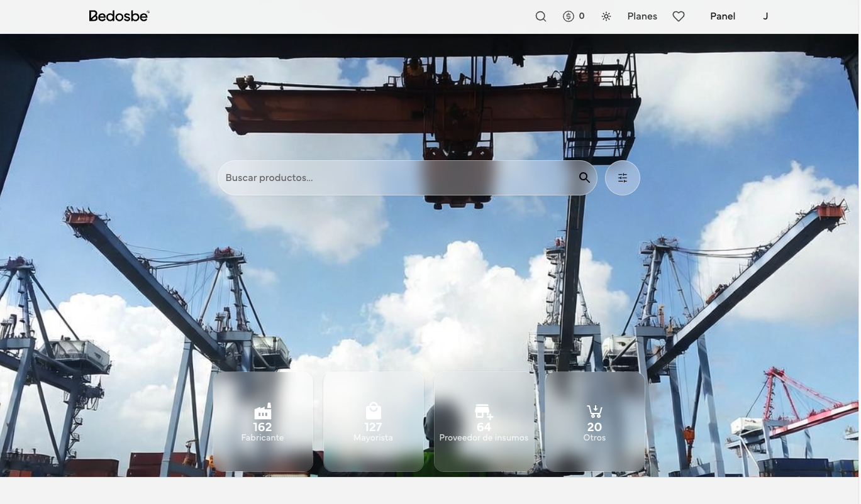Click the Fabricante factory icon
Viewport: 861px width, 504px height.
point(262,412)
